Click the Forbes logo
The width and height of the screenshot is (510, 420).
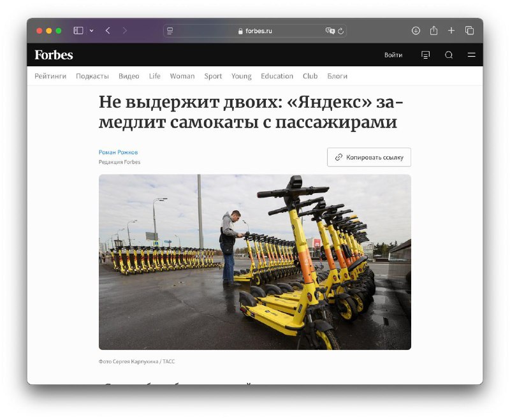[54, 55]
